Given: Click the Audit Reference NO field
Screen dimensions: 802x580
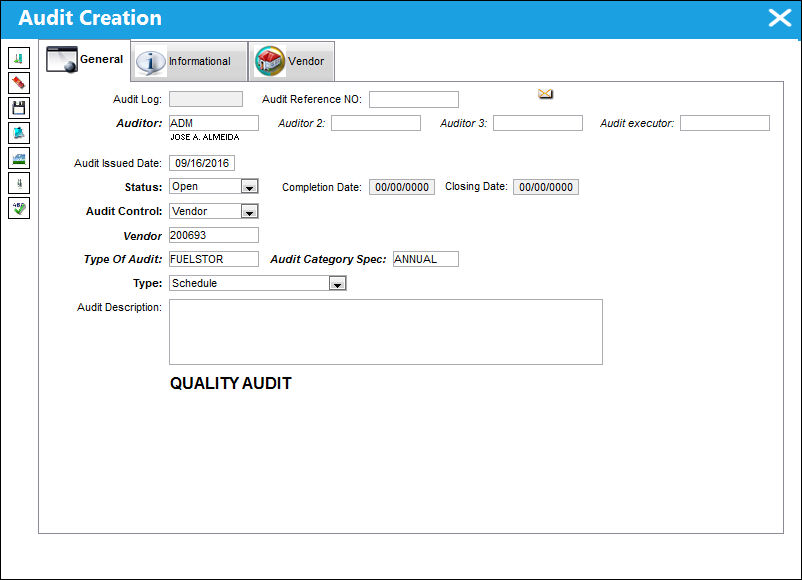Looking at the screenshot, I should point(414,99).
